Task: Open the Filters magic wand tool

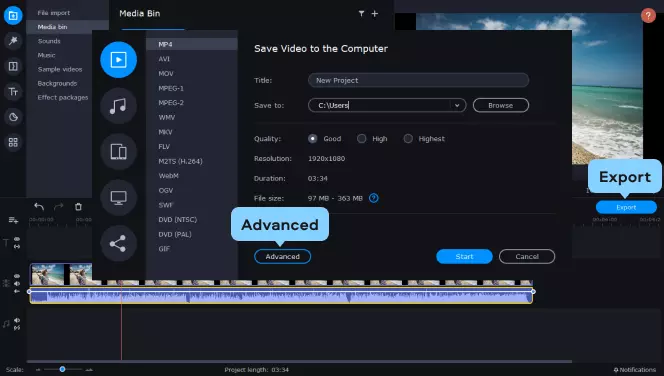Action: [x=13, y=41]
